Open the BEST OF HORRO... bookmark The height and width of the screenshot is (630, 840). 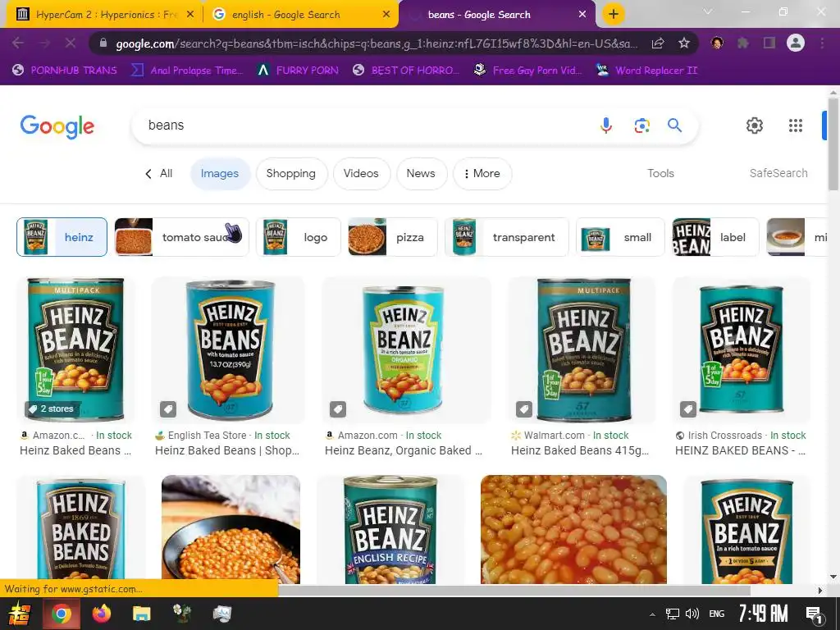pyautogui.click(x=406, y=71)
